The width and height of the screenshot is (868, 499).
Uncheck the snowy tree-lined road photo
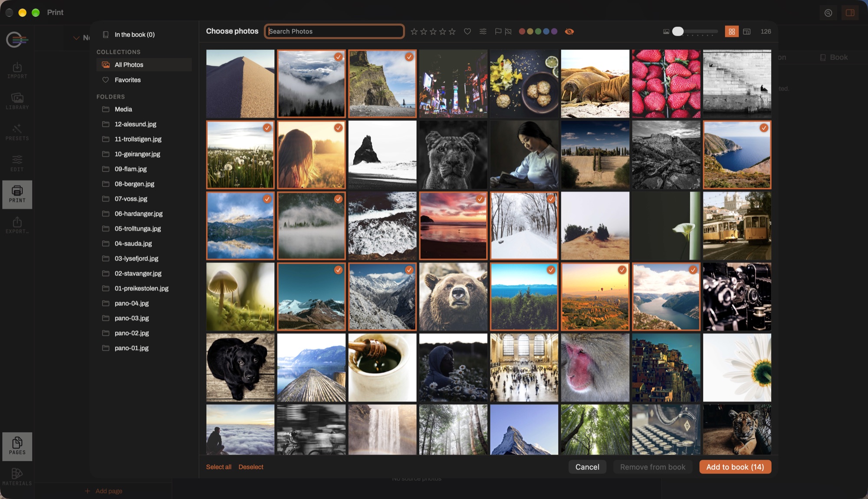524,226
